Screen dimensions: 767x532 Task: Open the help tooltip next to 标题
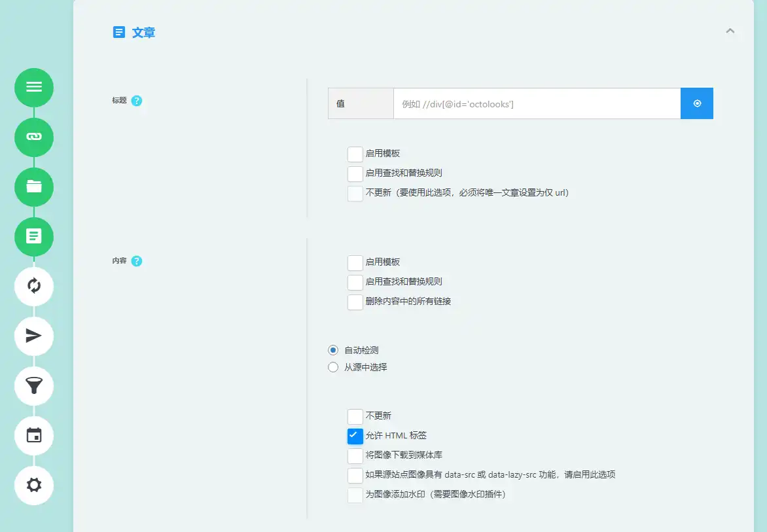coord(136,101)
